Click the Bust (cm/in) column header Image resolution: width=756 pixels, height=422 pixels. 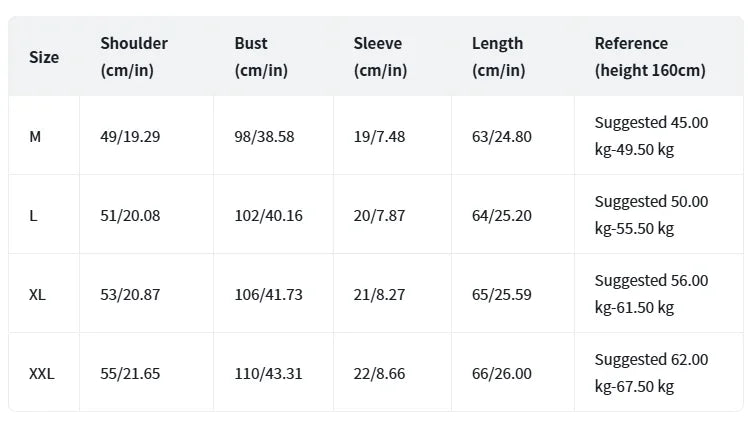(x=260, y=57)
